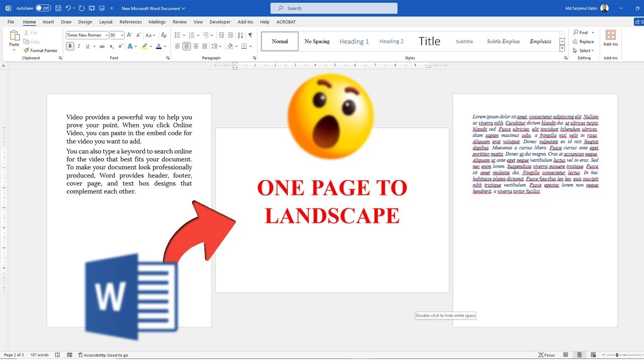Expand the Styles gallery more button
Viewport: 644px width, 362px height.
click(x=562, y=48)
